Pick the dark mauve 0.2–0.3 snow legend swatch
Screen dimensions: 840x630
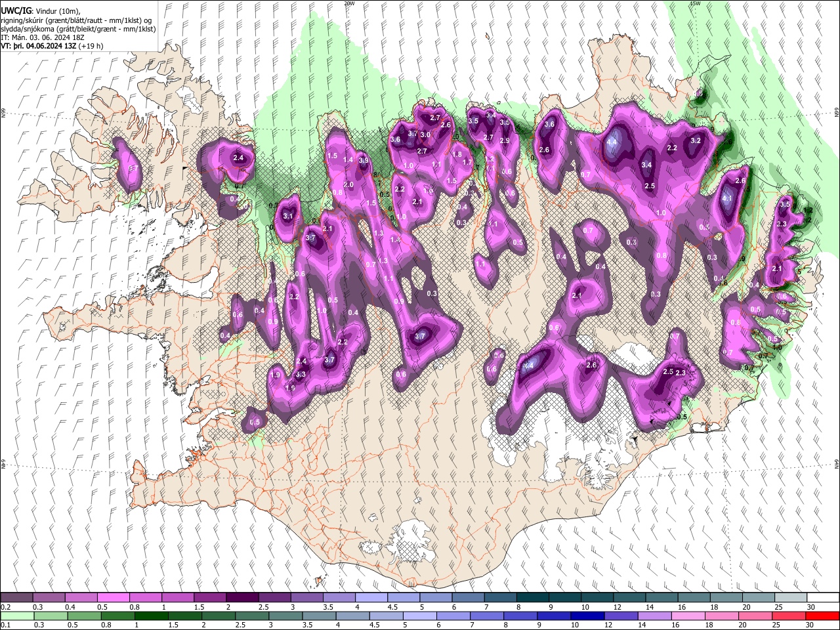tap(16, 598)
